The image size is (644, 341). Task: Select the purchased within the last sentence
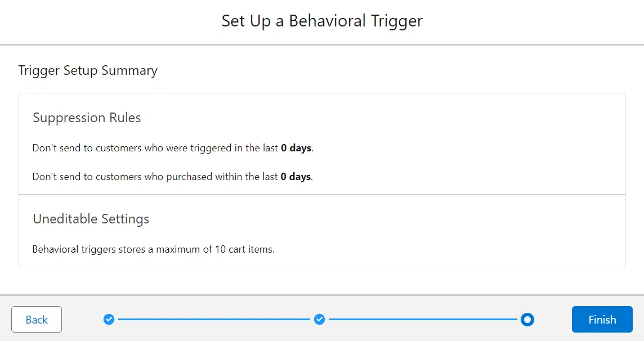pyautogui.click(x=173, y=177)
